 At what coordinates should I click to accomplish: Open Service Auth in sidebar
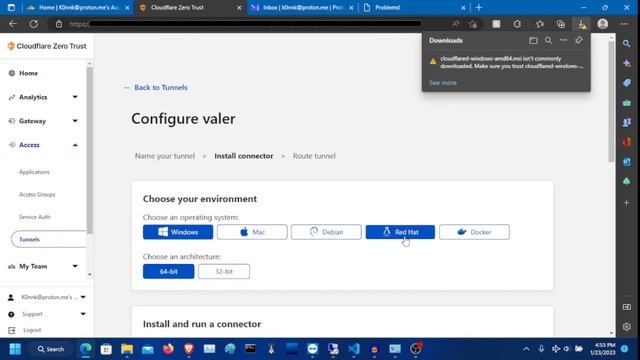click(x=35, y=217)
